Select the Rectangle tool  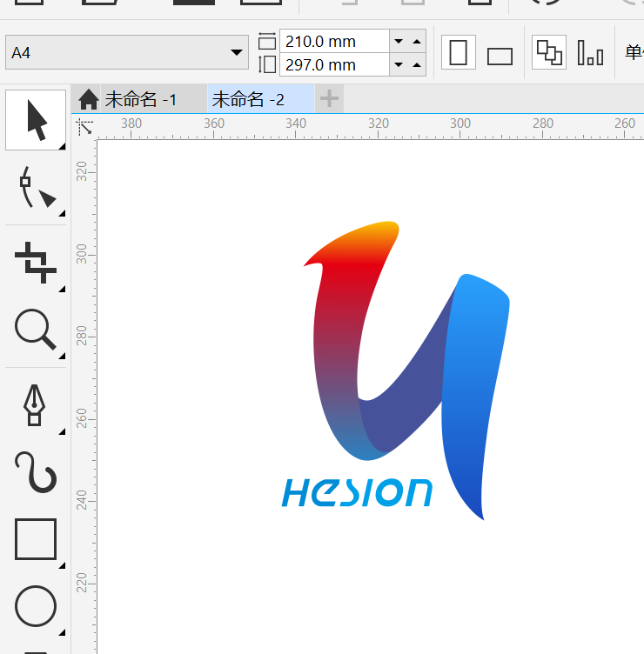click(36, 539)
